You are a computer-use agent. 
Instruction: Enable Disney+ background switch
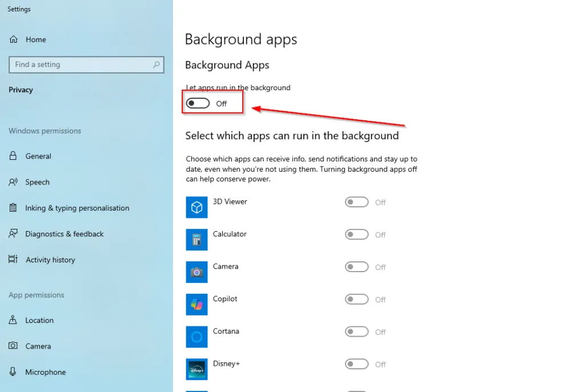tap(356, 364)
